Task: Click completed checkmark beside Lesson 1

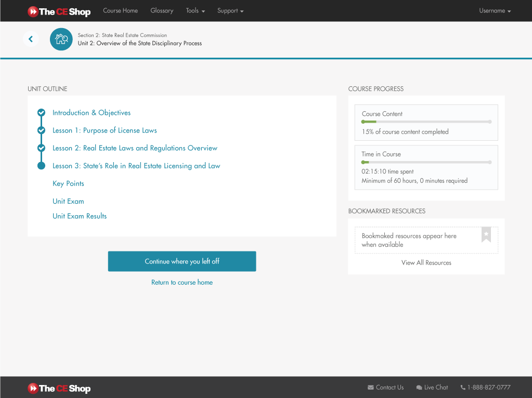Action: pyautogui.click(x=42, y=130)
